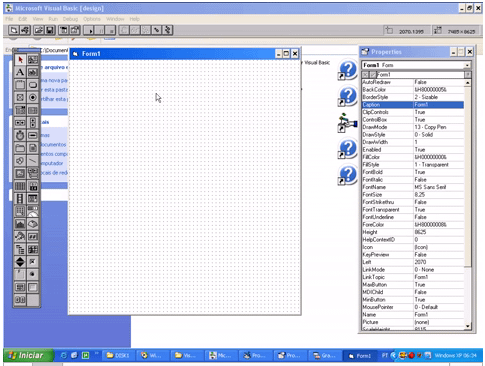Click the New Form toolbar button

13,30
